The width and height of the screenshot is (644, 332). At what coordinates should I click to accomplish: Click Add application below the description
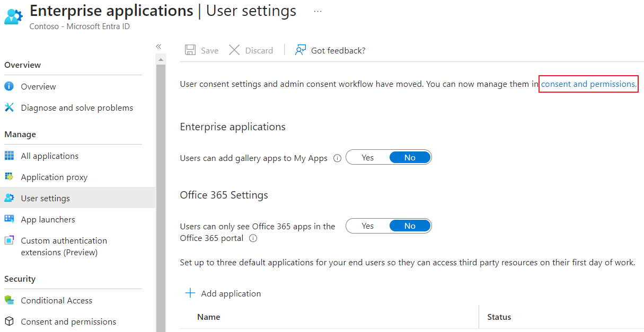pos(223,293)
